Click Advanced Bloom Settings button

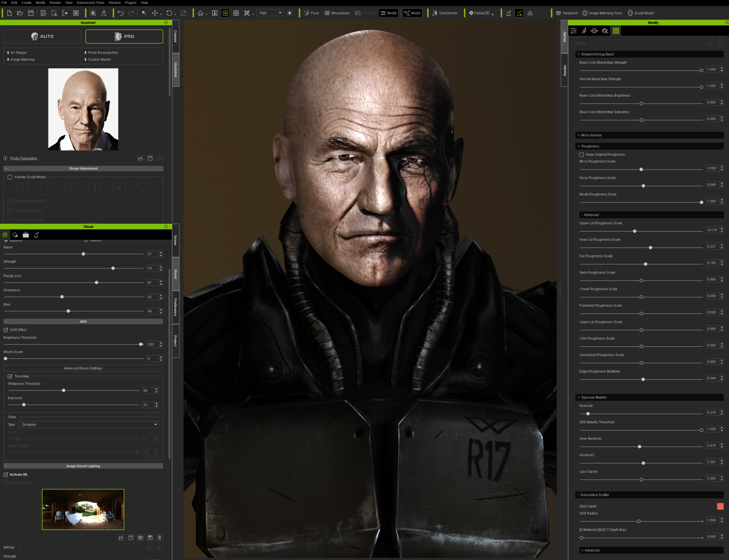83,368
